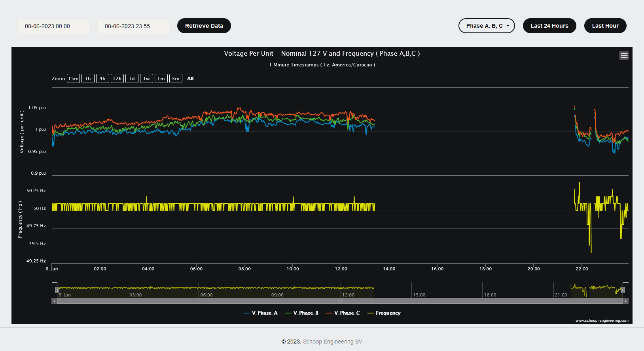
Task: Hide the V_Phase_B series via legend
Action: 302,313
